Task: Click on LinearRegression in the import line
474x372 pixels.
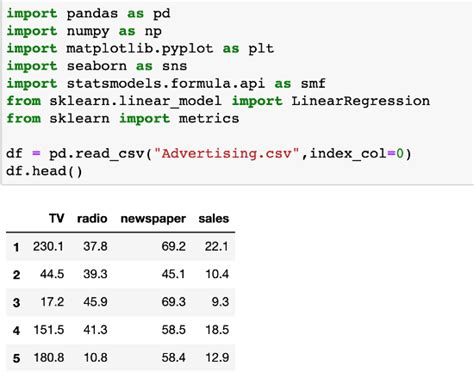Action: 361,101
